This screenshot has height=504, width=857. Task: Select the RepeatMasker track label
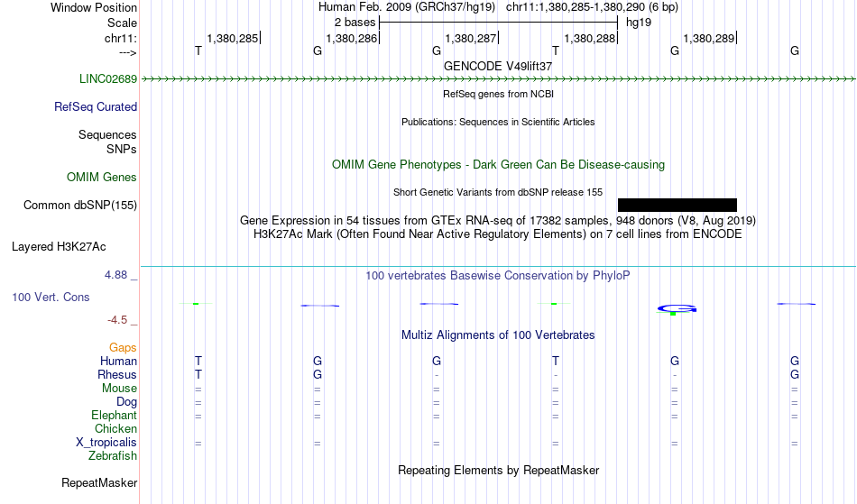point(99,482)
